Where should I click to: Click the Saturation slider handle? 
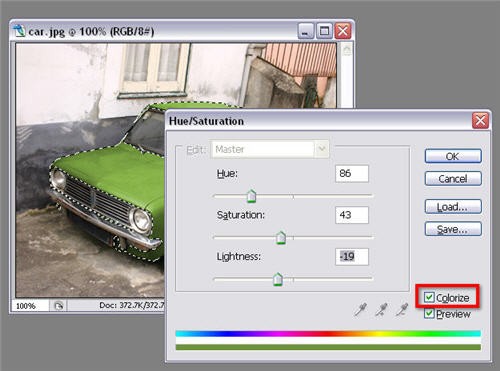coord(281,238)
